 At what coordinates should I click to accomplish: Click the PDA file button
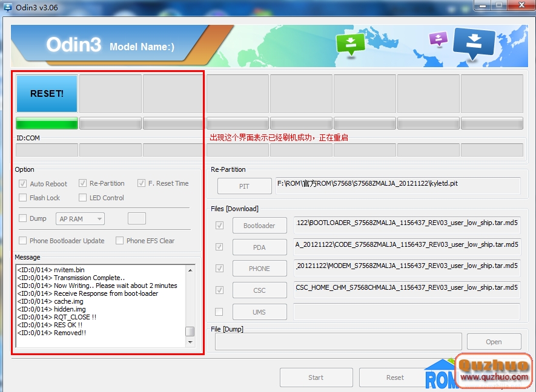[x=259, y=247]
